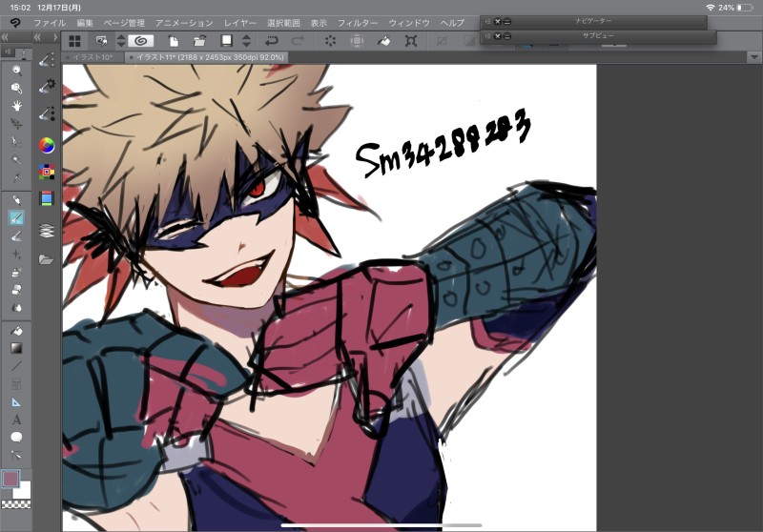The height and width of the screenshot is (532, 763).
Task: Expand the canvas tab list dropdown
Action: click(x=753, y=57)
